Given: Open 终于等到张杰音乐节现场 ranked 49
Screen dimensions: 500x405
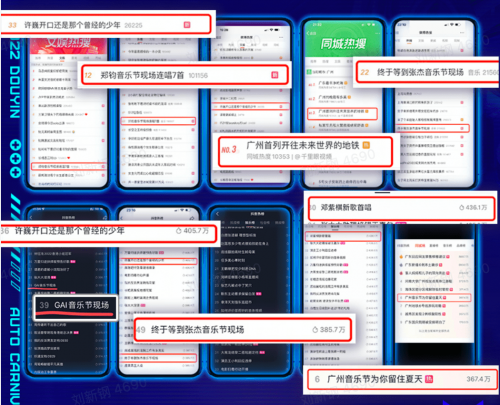Looking at the screenshot, I should [243, 330].
